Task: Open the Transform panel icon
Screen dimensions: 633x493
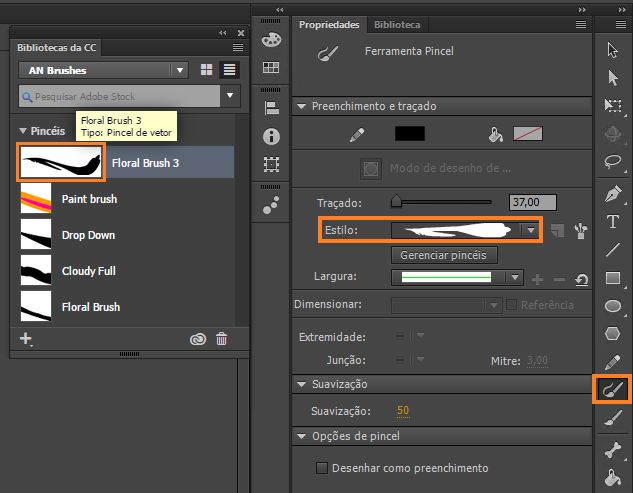Action: [x=271, y=164]
